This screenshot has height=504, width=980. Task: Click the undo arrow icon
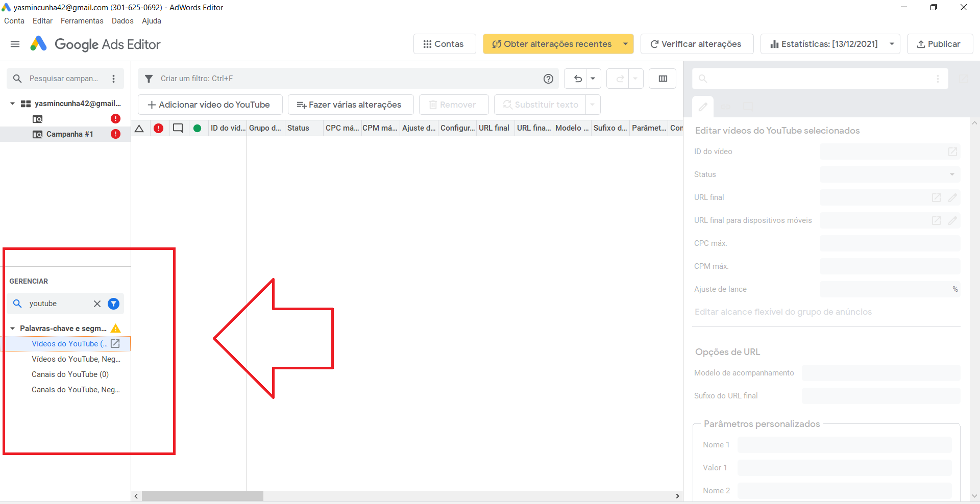coord(578,79)
